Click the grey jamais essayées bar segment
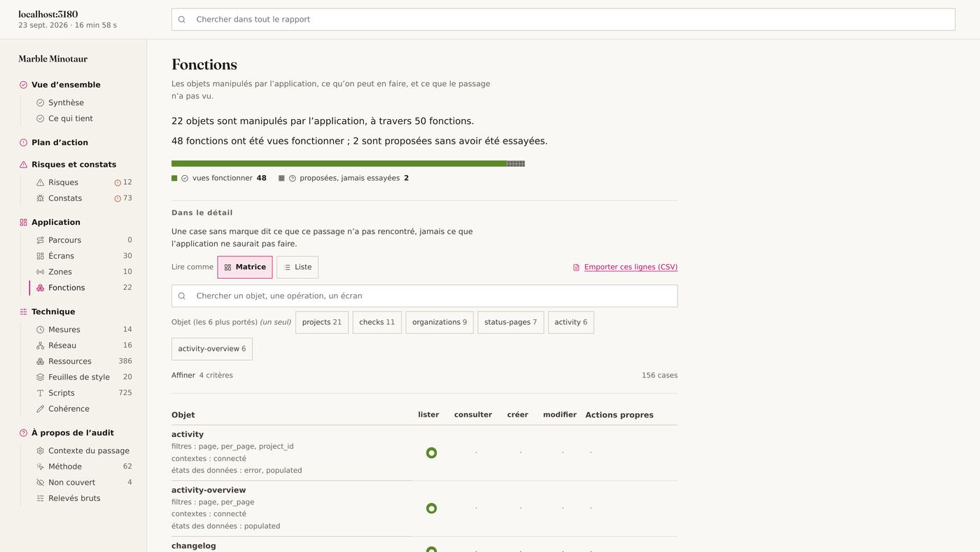 click(516, 164)
